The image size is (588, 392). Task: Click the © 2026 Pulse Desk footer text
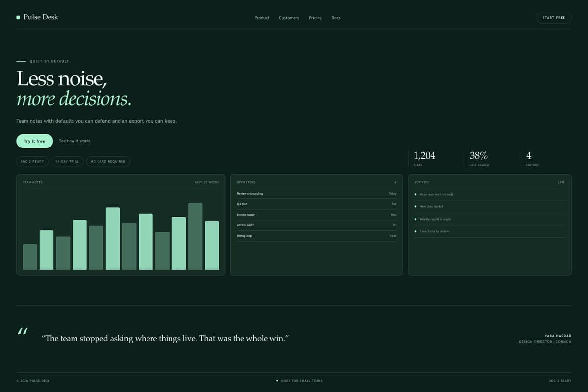point(33,381)
